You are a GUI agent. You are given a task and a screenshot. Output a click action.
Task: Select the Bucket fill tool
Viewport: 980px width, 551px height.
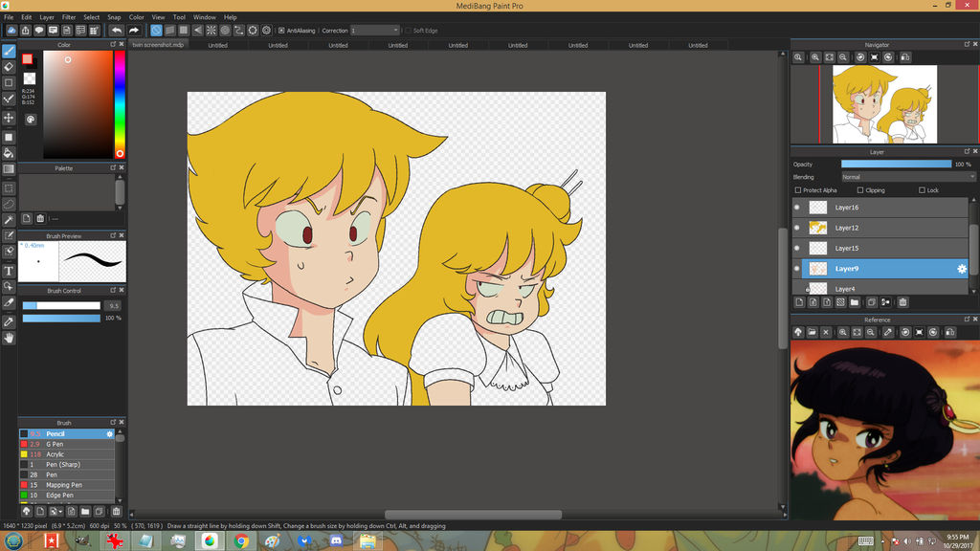coord(9,153)
